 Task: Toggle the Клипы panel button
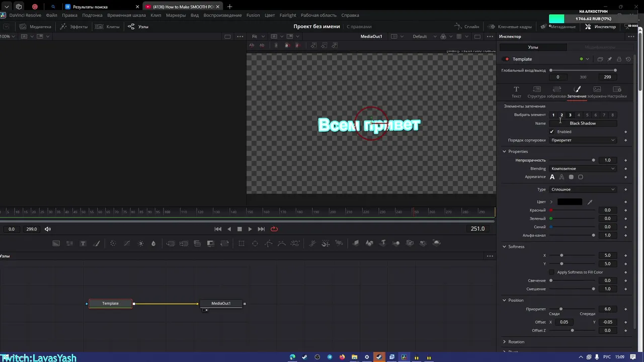click(108, 27)
